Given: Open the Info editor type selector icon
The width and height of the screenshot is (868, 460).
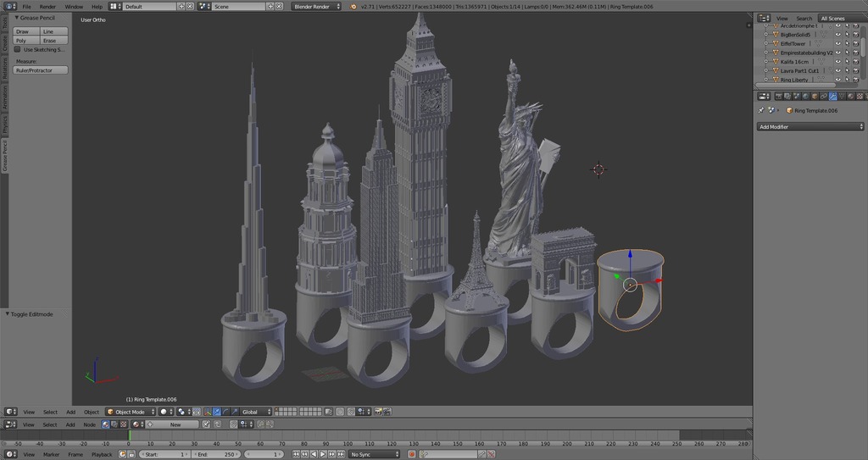Looking at the screenshot, I should [10, 7].
